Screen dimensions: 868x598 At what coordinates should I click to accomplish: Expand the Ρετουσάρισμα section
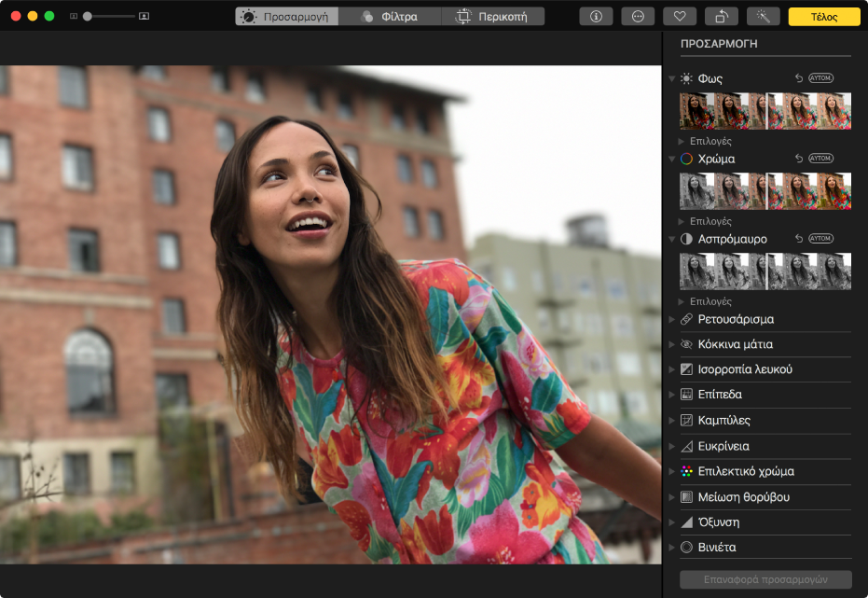coord(736,319)
